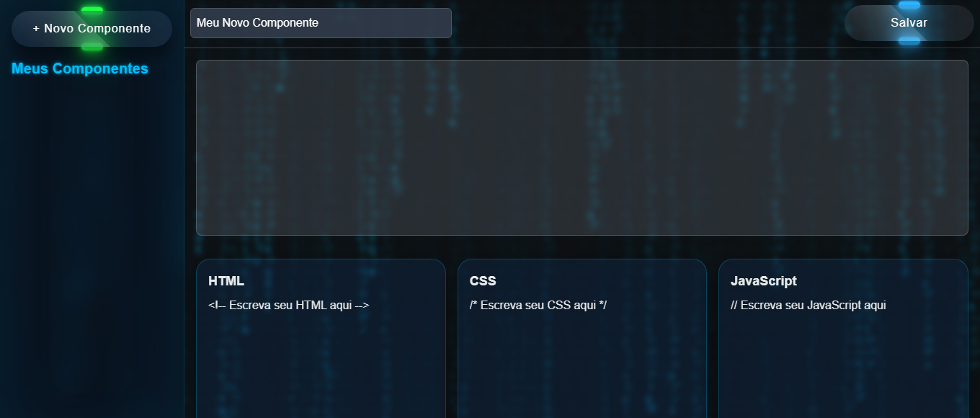
Task: Click the Meus Componentes sidebar heading
Action: click(x=80, y=68)
